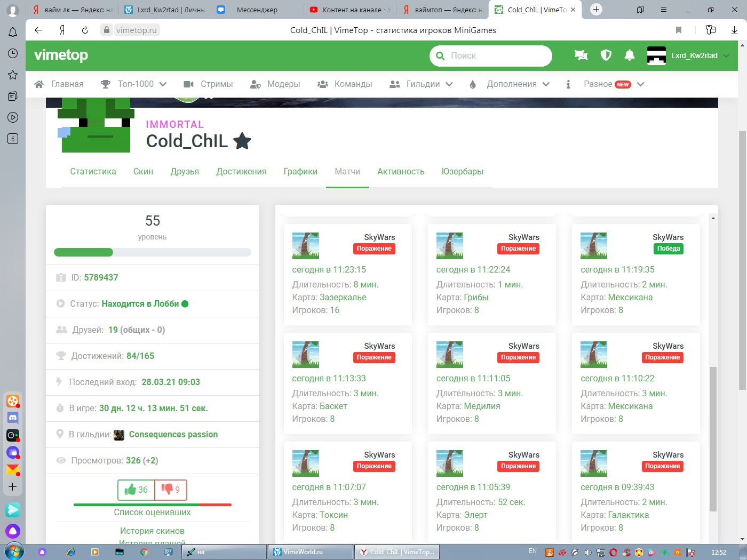Open Стримы in navigation bar
747x560 pixels.
point(209,84)
